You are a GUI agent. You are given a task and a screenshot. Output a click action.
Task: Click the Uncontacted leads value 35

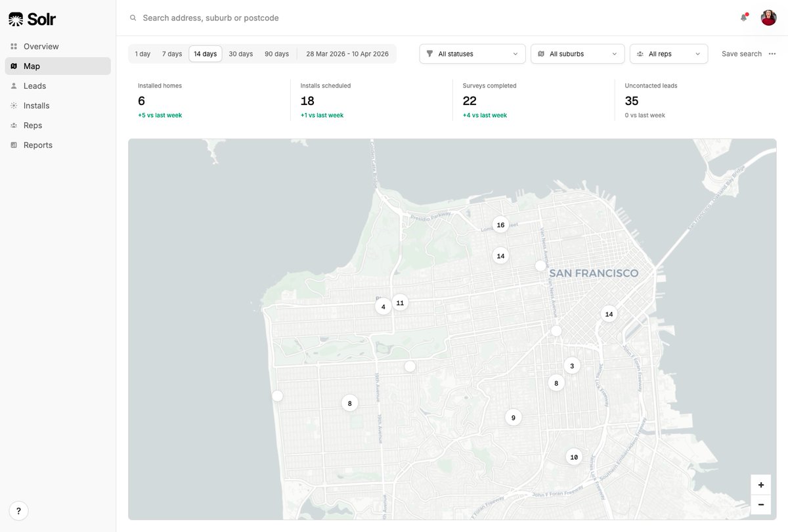click(632, 100)
